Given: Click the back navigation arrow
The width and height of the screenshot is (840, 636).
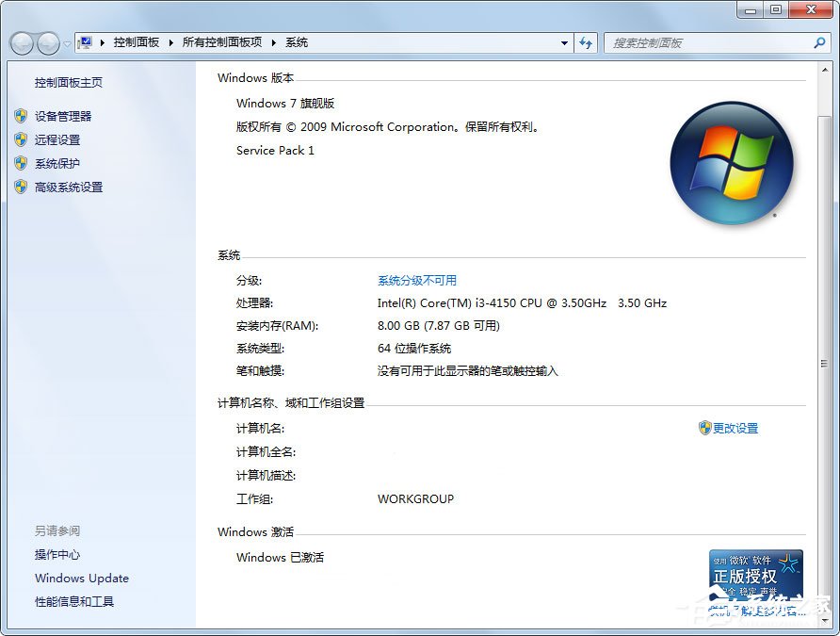Looking at the screenshot, I should click(21, 42).
